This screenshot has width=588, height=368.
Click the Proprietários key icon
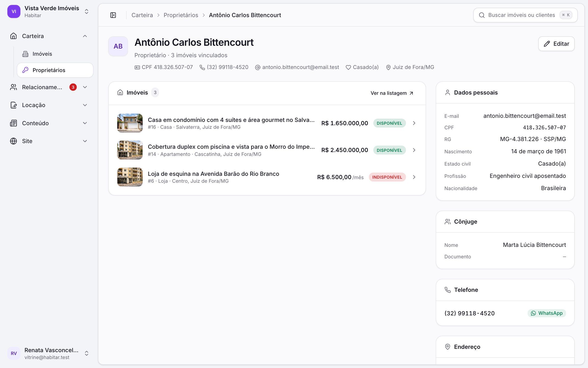(x=25, y=70)
